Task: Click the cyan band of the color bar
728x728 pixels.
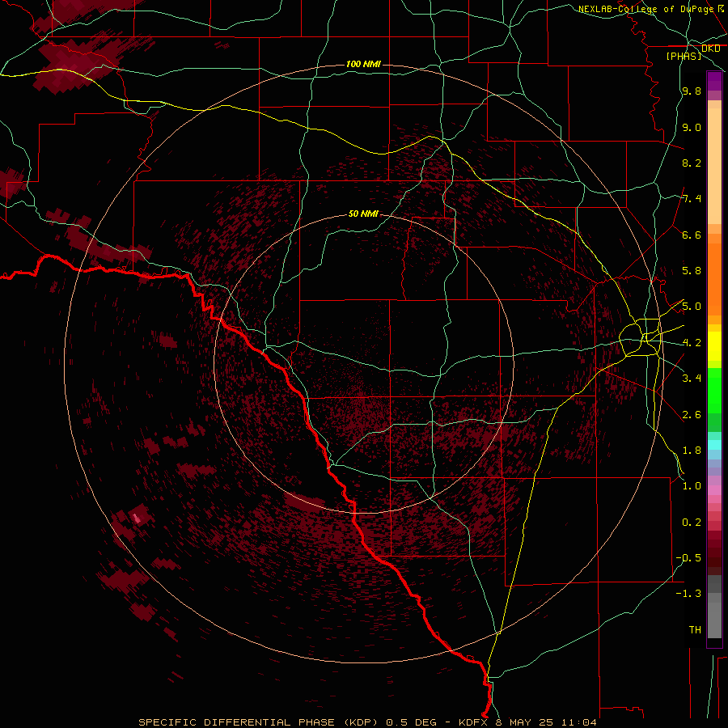Action: pyautogui.click(x=714, y=445)
